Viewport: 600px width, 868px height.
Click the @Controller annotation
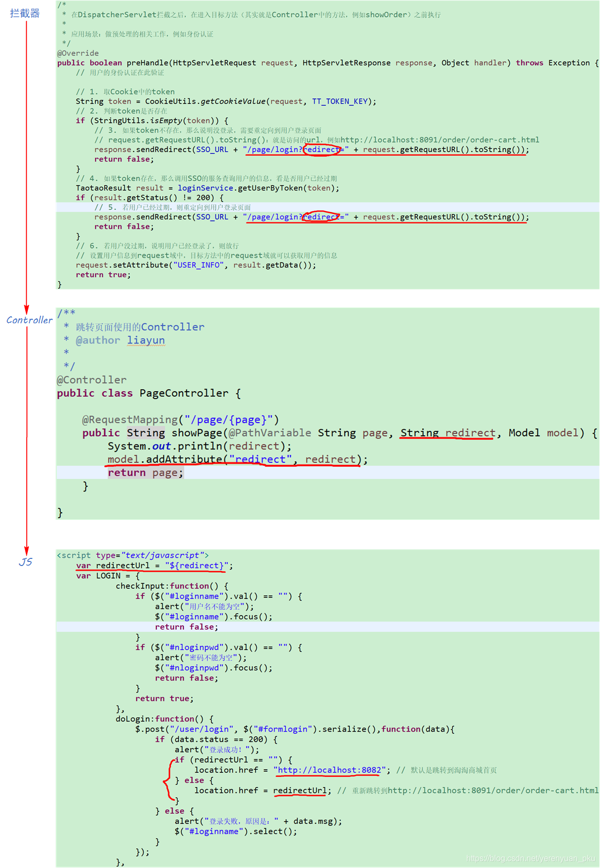[92, 380]
